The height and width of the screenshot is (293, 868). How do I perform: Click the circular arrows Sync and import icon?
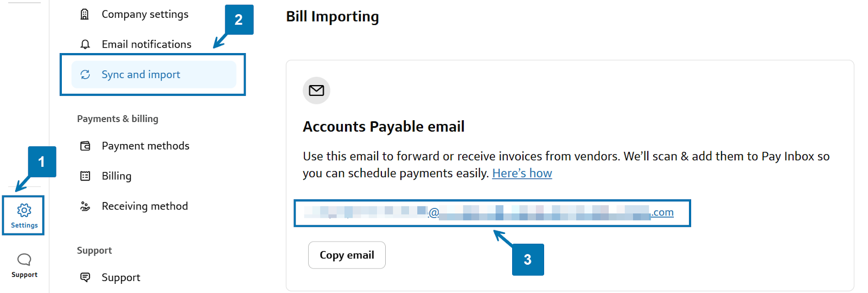(x=85, y=75)
